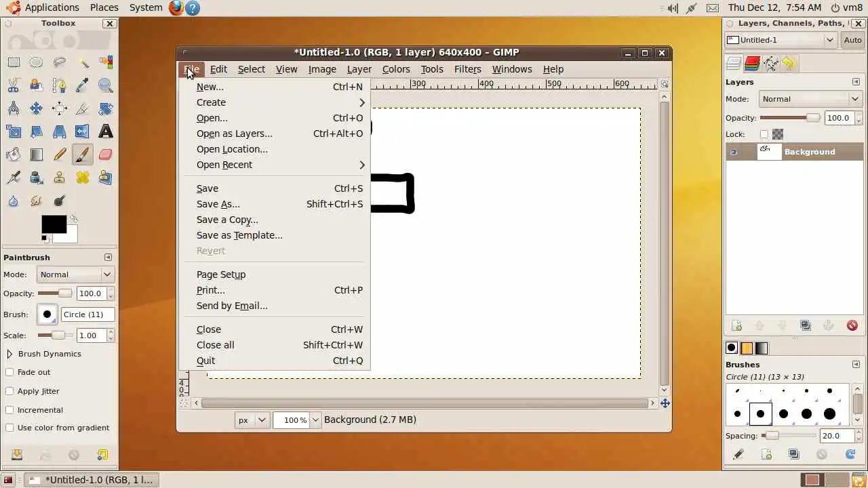The image size is (868, 488).
Task: Select the Scissors Select tool
Action: tap(14, 85)
